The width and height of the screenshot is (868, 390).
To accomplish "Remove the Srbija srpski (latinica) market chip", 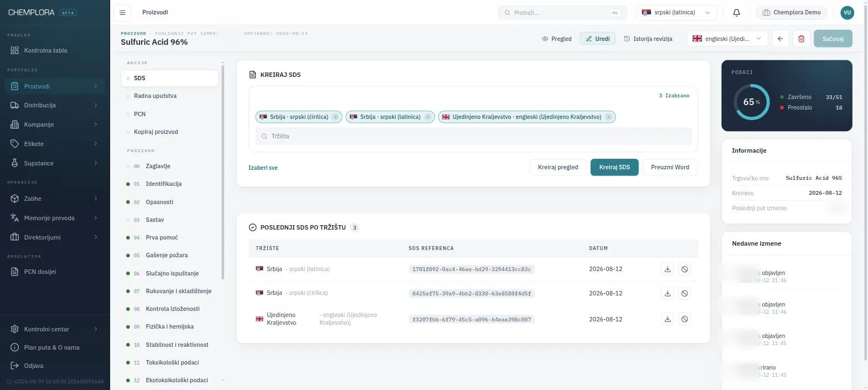I will pos(428,117).
